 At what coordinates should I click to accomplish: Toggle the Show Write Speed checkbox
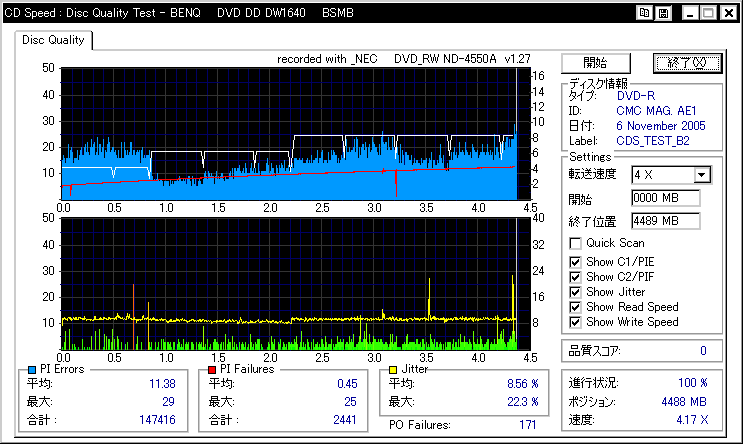(x=575, y=322)
